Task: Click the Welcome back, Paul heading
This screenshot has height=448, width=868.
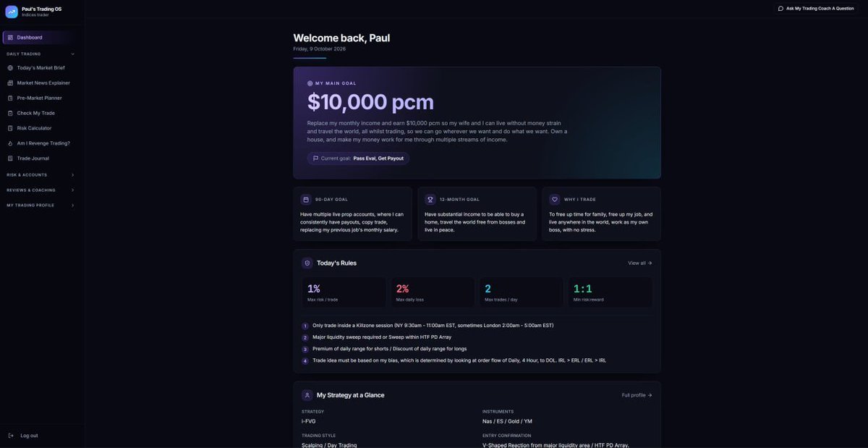Action: (341, 38)
